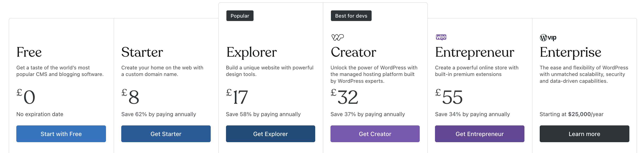Click the Enterprise plan heading
The width and height of the screenshot is (644, 153).
pos(570,52)
